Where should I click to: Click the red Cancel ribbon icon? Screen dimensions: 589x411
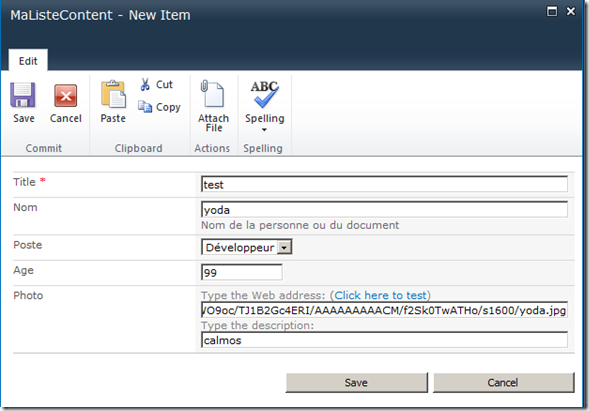coord(65,96)
